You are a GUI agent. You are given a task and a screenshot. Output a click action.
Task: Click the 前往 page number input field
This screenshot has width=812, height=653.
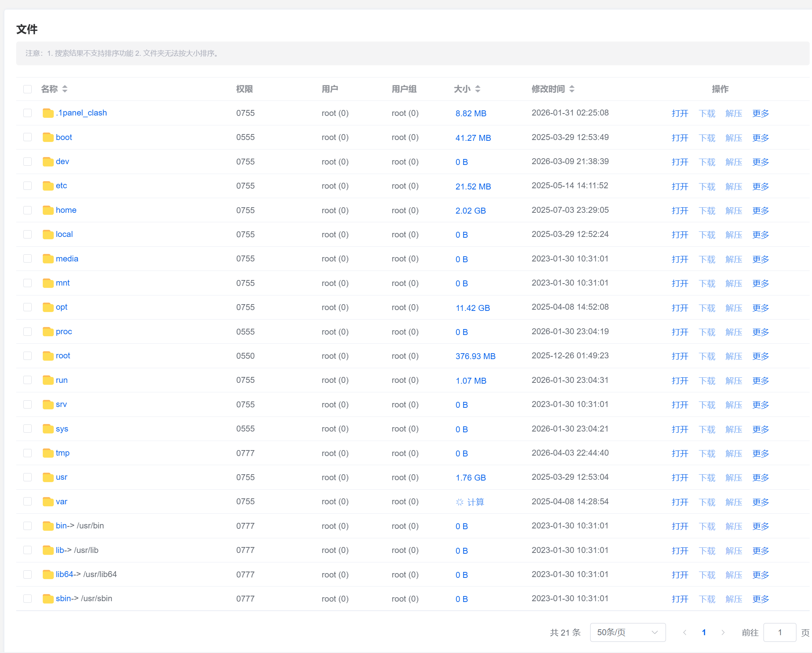coord(779,632)
